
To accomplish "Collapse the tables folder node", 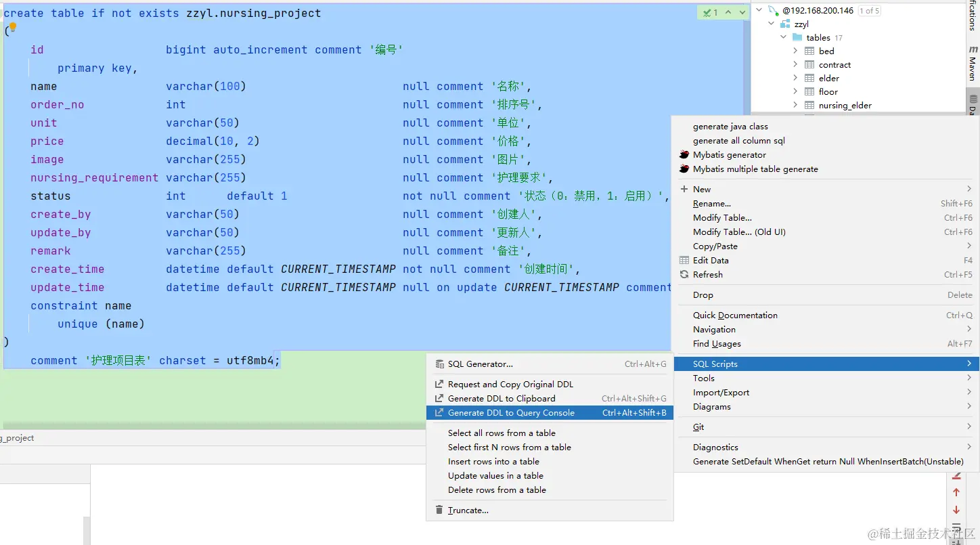I will click(784, 38).
